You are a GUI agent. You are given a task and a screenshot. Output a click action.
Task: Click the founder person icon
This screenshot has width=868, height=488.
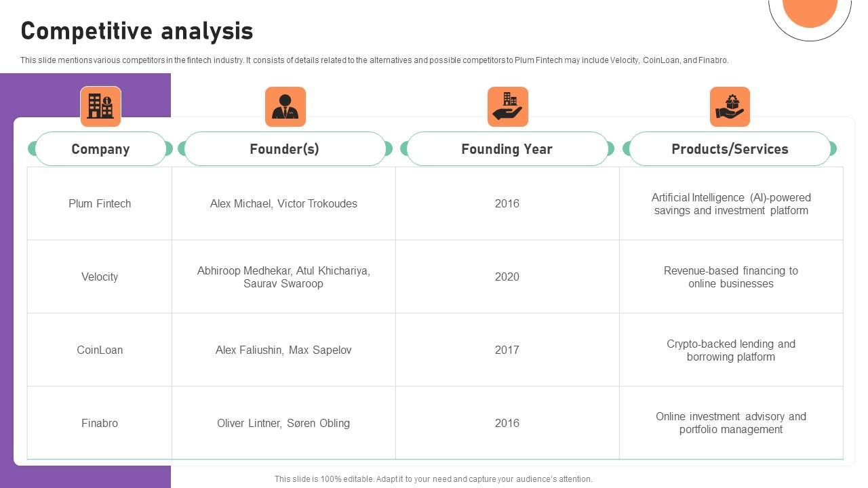point(285,106)
